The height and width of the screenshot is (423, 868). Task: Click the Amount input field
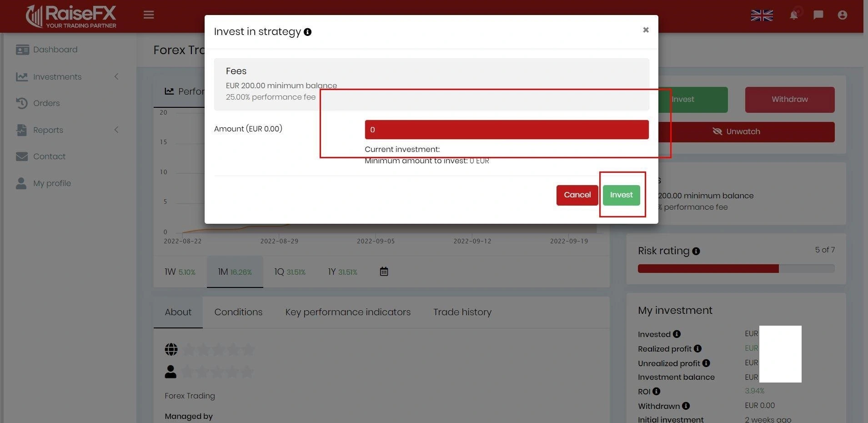507,130
